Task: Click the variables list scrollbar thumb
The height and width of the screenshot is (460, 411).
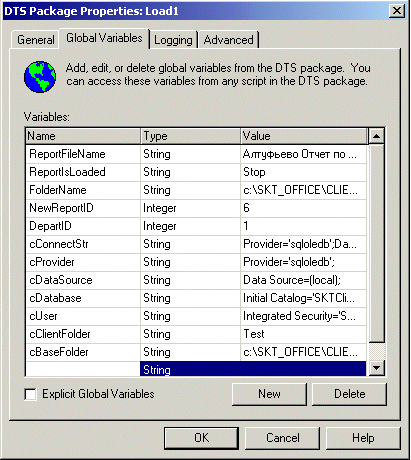Action: [377, 243]
